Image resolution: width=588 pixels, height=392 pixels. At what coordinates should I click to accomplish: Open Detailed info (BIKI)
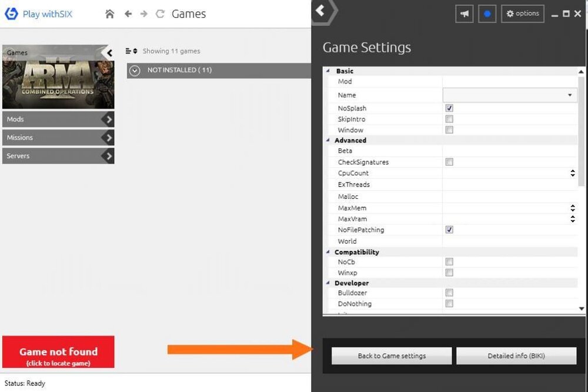[516, 356]
